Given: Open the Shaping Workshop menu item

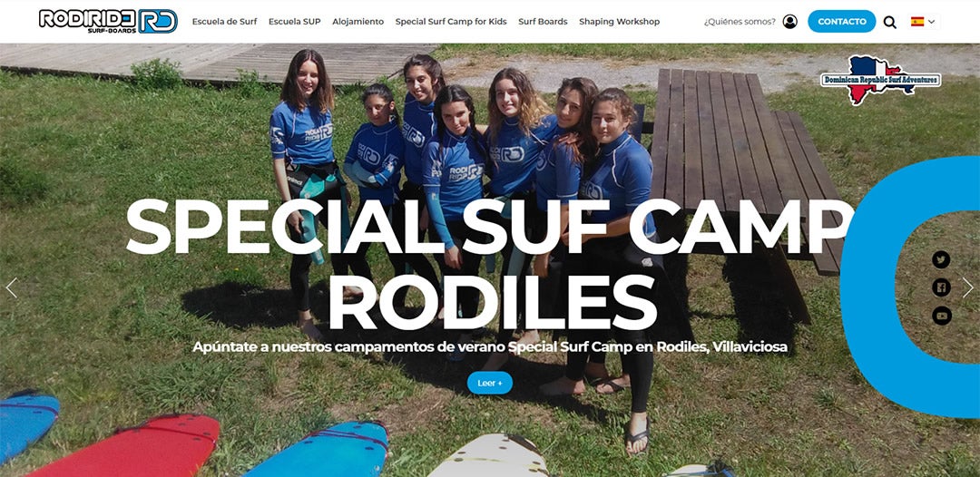Looking at the screenshot, I should pos(620,22).
